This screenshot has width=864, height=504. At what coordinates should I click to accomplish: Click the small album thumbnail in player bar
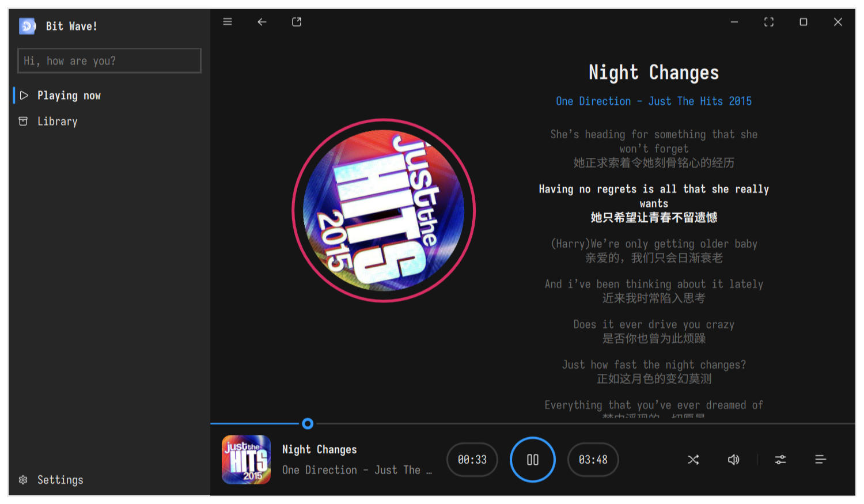click(x=247, y=460)
